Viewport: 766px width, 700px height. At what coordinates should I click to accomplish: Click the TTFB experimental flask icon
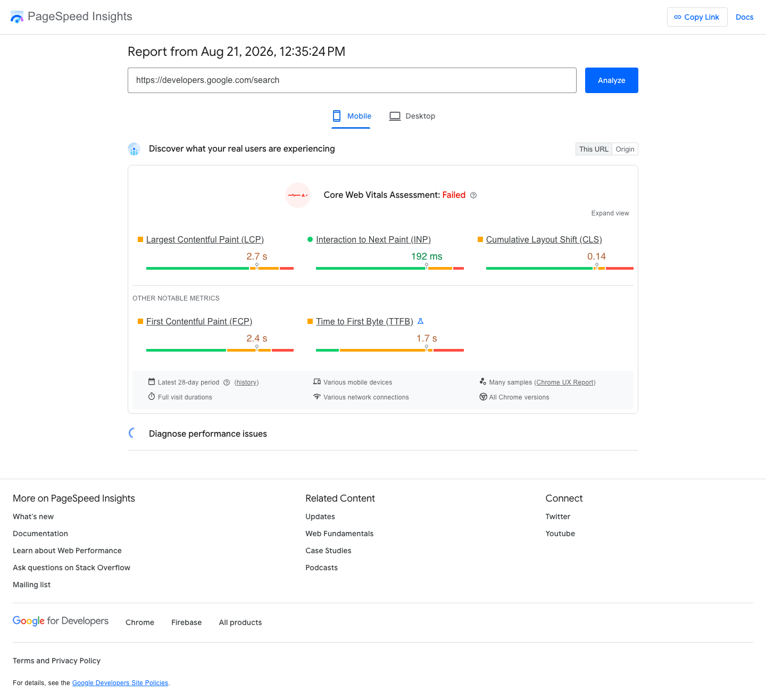tap(420, 321)
